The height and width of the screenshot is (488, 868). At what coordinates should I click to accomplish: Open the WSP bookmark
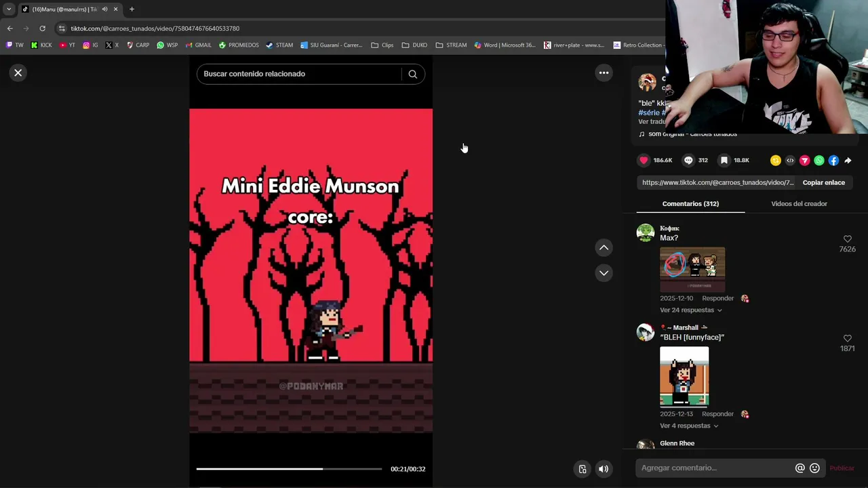[x=167, y=45]
